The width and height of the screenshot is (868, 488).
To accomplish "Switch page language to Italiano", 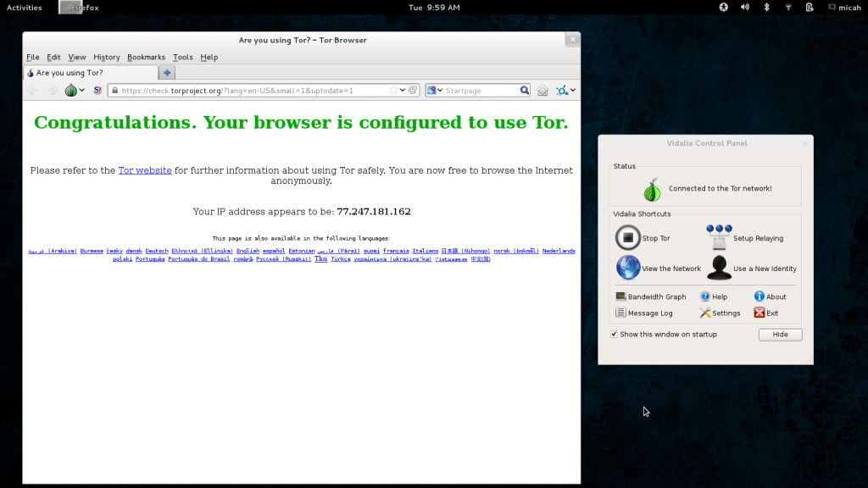I will (426, 251).
